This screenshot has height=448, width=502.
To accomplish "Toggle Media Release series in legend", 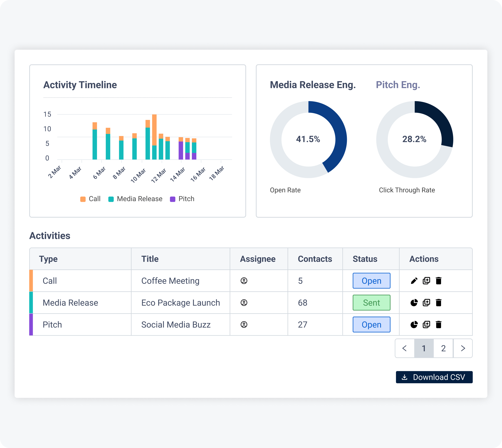I will 135,199.
